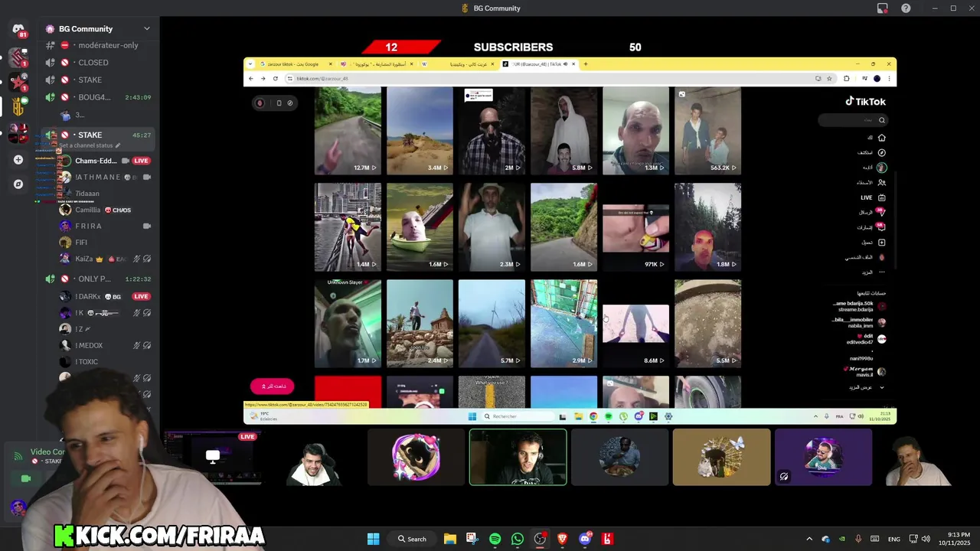Open TikTok video with 563.2K views
The width and height of the screenshot is (980, 551).
click(707, 131)
